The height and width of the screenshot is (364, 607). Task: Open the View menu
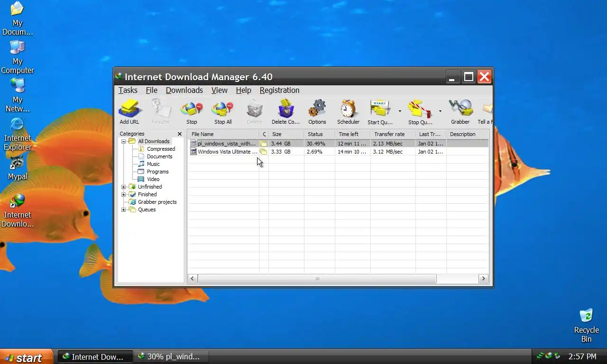click(x=220, y=90)
